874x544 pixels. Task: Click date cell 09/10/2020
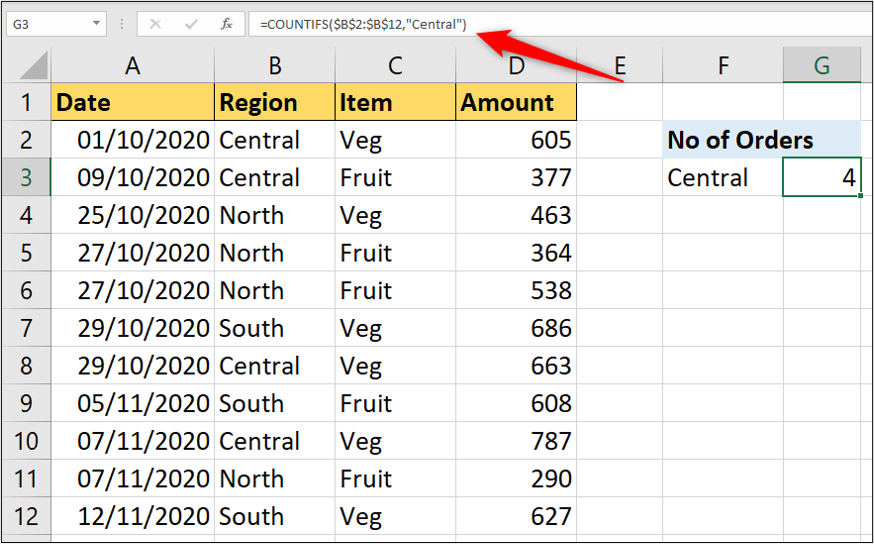tap(133, 177)
